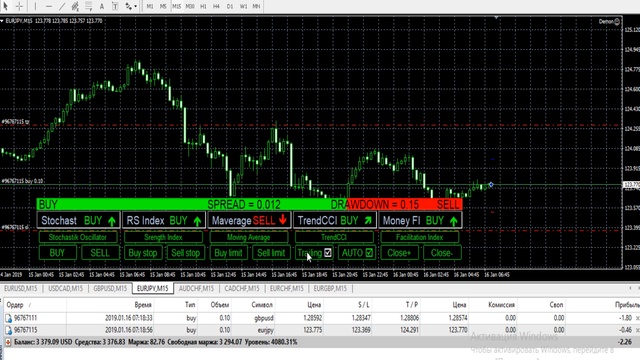This screenshot has width=640, height=360.
Task: Click the TrendCCI panel button
Action: pyautogui.click(x=334, y=237)
